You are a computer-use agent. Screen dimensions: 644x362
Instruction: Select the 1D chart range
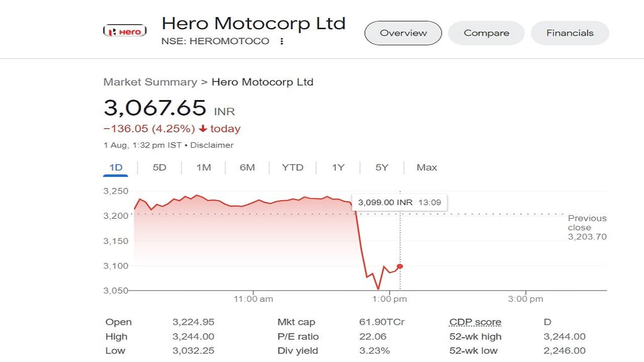point(116,167)
